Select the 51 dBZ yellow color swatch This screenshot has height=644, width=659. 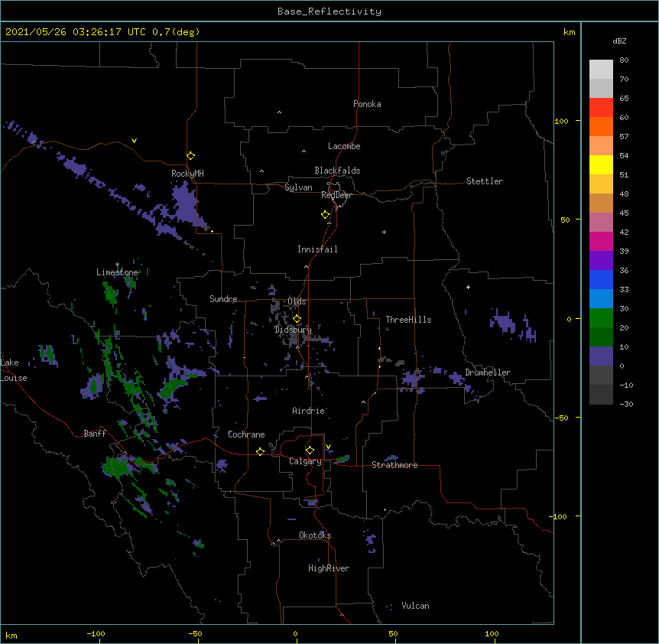point(601,164)
